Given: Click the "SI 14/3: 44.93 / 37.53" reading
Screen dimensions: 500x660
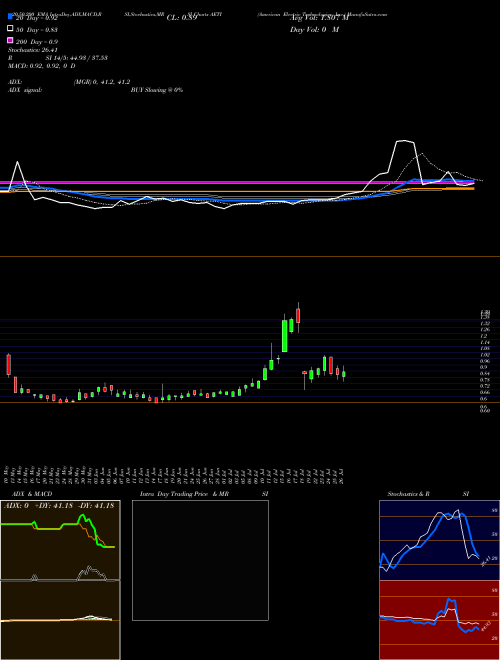Looking at the screenshot, I should click(77, 58).
